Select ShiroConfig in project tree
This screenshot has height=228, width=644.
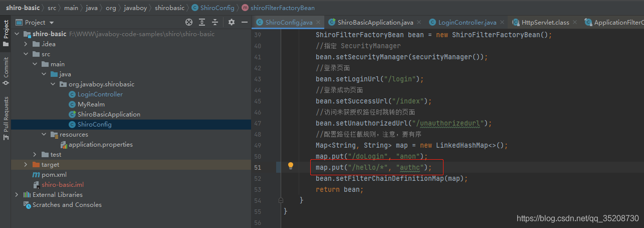(x=94, y=125)
